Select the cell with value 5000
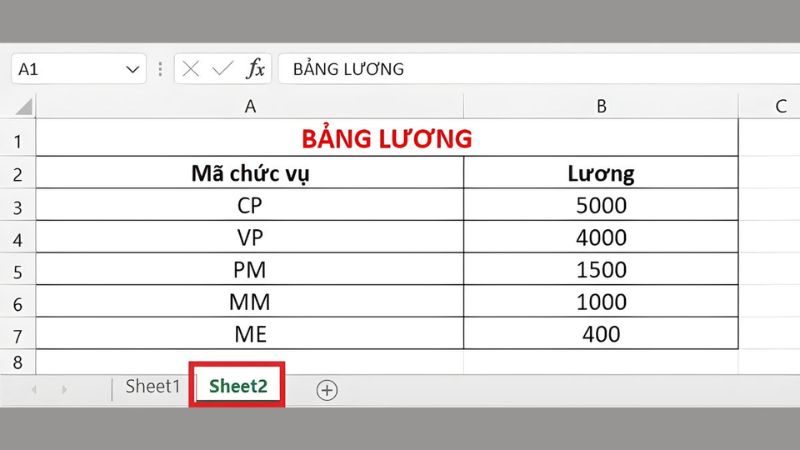Image resolution: width=800 pixels, height=450 pixels. click(x=601, y=205)
